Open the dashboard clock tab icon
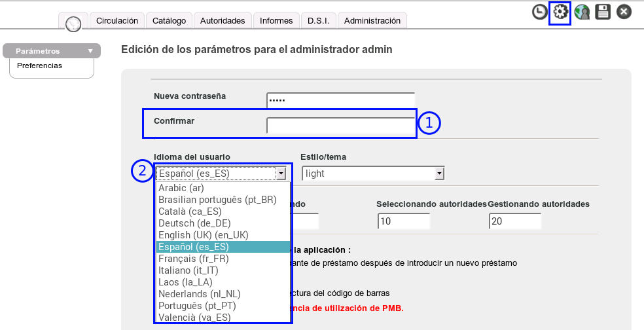 coord(73,22)
